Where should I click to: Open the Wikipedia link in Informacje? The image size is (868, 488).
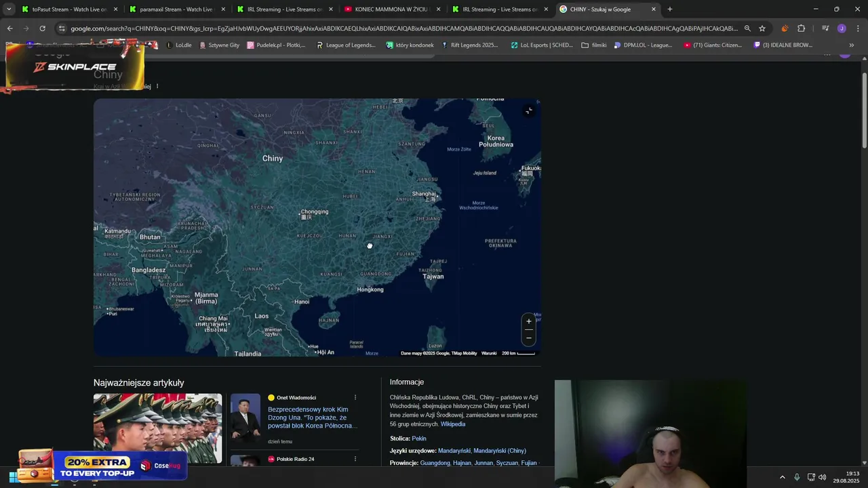[453, 424]
